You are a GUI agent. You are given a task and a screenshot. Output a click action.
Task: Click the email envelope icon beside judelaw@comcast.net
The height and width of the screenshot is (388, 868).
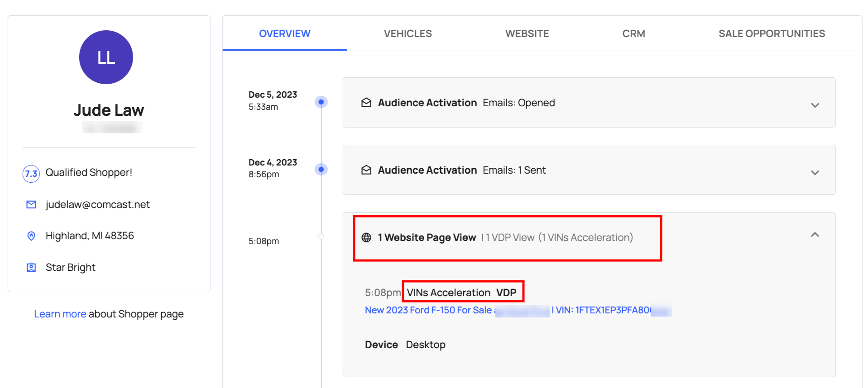click(x=31, y=205)
